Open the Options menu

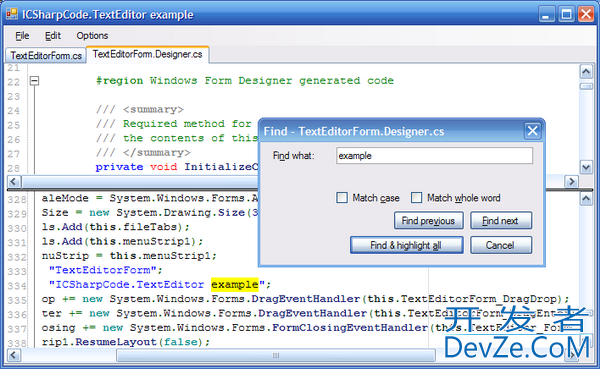(92, 36)
